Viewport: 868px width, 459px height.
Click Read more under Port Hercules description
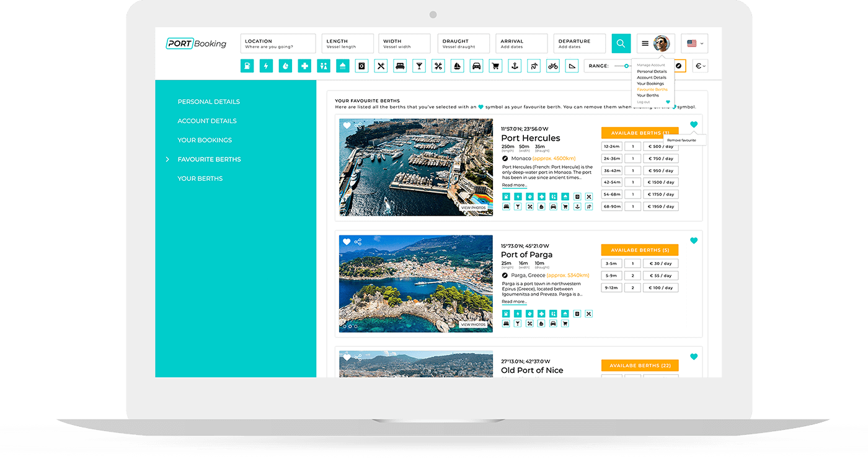(514, 185)
